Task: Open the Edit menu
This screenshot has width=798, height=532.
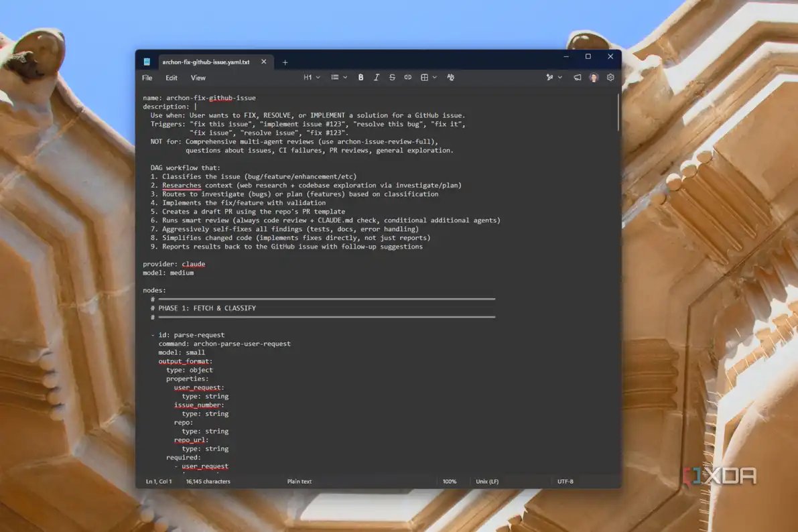Action: click(172, 78)
